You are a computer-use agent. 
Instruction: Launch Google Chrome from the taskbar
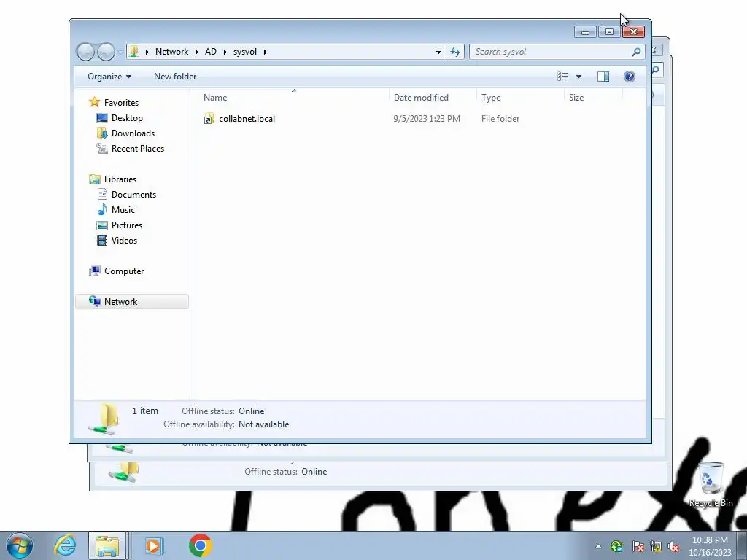point(200,545)
